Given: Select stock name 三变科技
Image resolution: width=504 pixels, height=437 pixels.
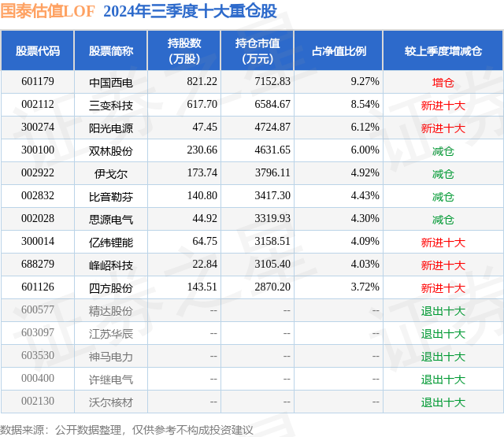Looking at the screenshot, I should tap(111, 106).
